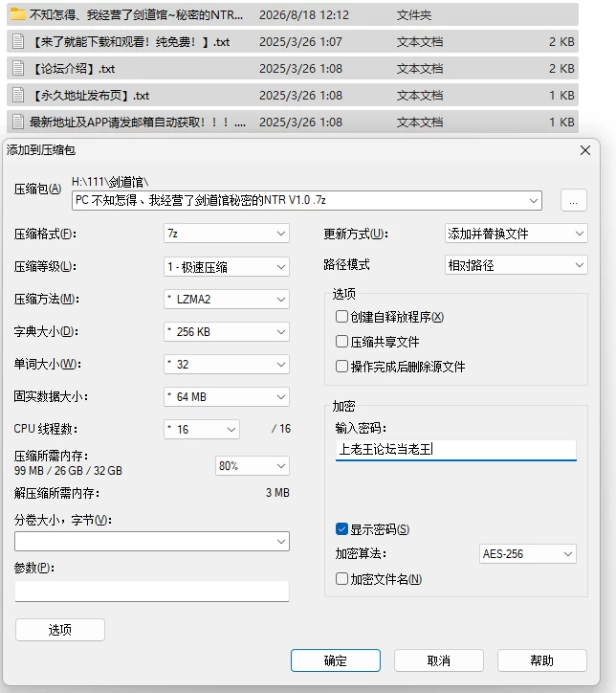
Task: Click the 文件夹 type cell
Action: (x=414, y=15)
